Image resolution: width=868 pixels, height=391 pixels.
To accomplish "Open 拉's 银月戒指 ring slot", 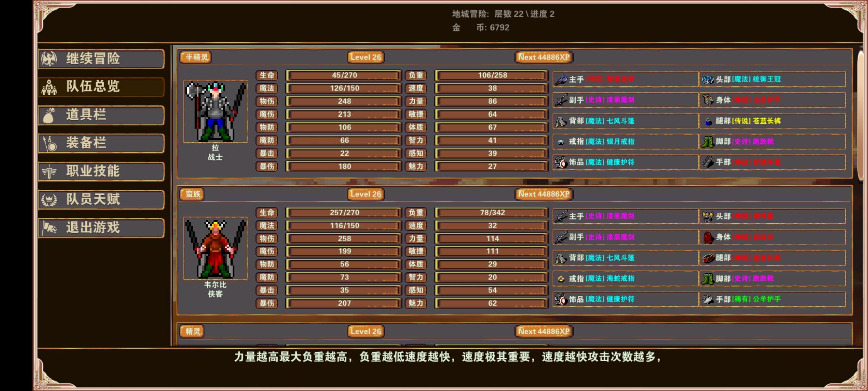I will (x=625, y=142).
